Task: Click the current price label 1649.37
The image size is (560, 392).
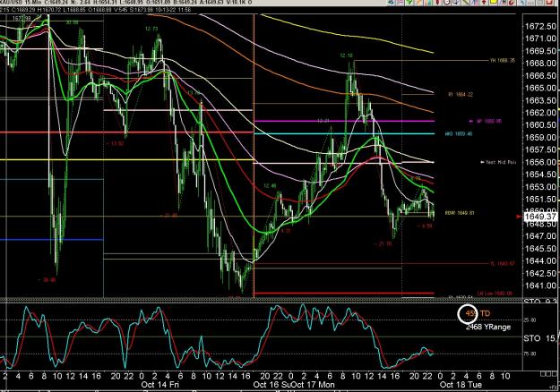Action: click(x=540, y=217)
